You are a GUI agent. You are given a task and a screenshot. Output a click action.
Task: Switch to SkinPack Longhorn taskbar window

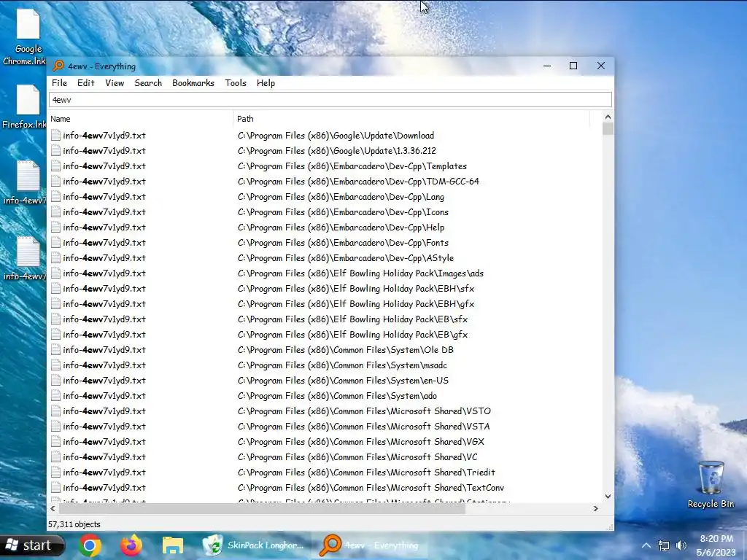(x=253, y=545)
